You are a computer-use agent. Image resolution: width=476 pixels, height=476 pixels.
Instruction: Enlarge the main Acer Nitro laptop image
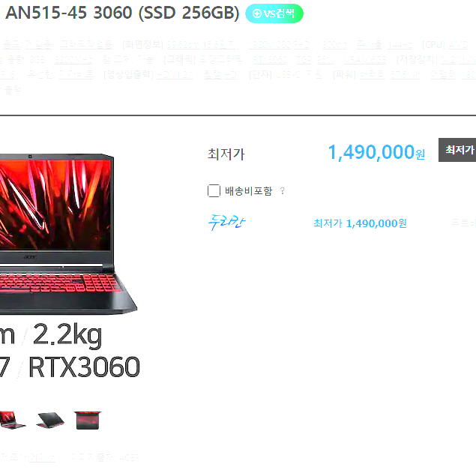click(65, 234)
